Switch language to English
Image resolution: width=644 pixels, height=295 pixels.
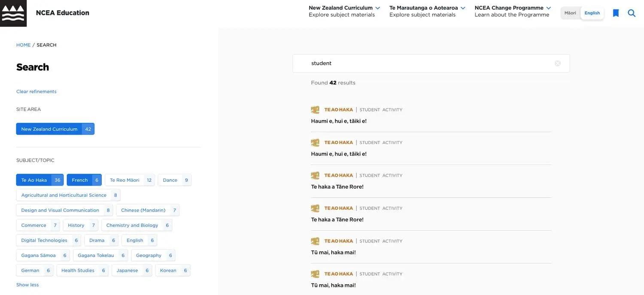coord(592,13)
